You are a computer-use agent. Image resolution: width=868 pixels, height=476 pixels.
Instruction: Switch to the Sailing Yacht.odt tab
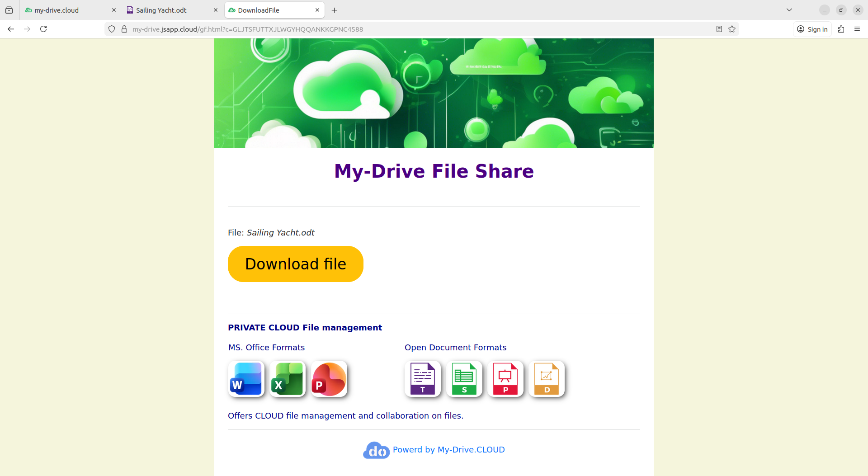161,9
